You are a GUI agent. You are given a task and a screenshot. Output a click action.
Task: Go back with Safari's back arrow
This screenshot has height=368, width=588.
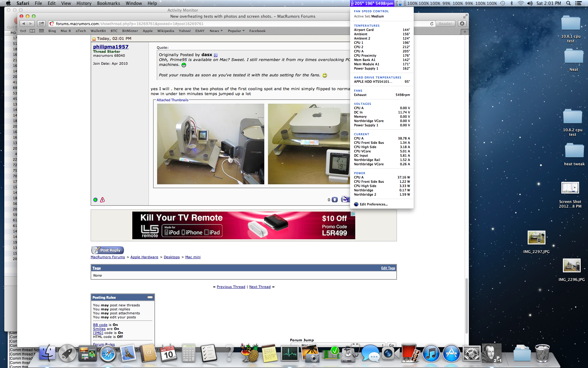24,24
